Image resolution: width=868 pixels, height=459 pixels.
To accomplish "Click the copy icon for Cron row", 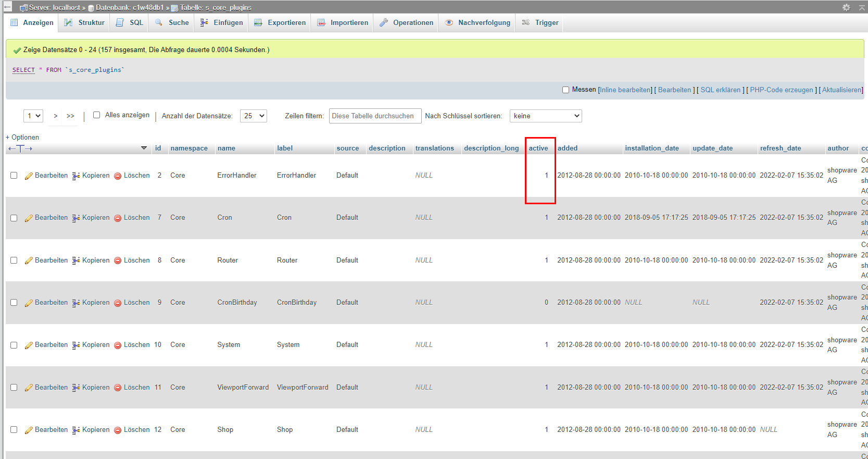I will click(x=76, y=218).
